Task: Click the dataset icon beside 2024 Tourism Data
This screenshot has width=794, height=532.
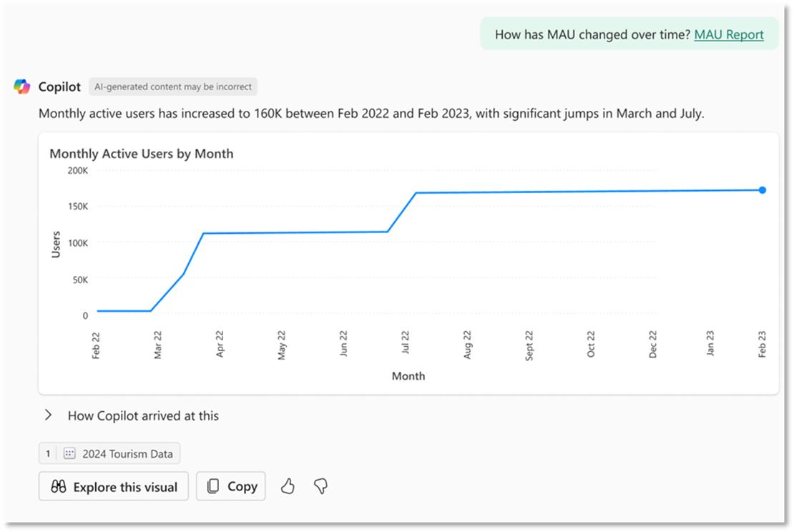Action: (69, 453)
